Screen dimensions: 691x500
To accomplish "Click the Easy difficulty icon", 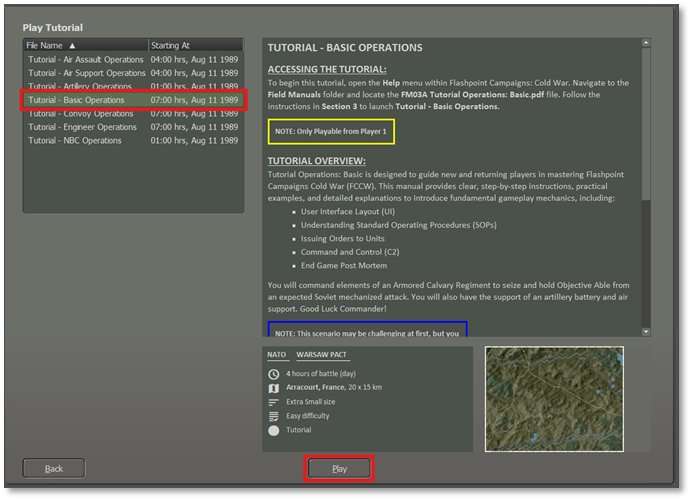I will [x=274, y=416].
